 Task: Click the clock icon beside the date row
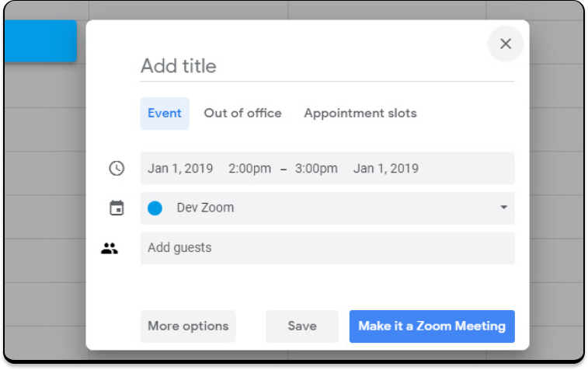pos(117,169)
